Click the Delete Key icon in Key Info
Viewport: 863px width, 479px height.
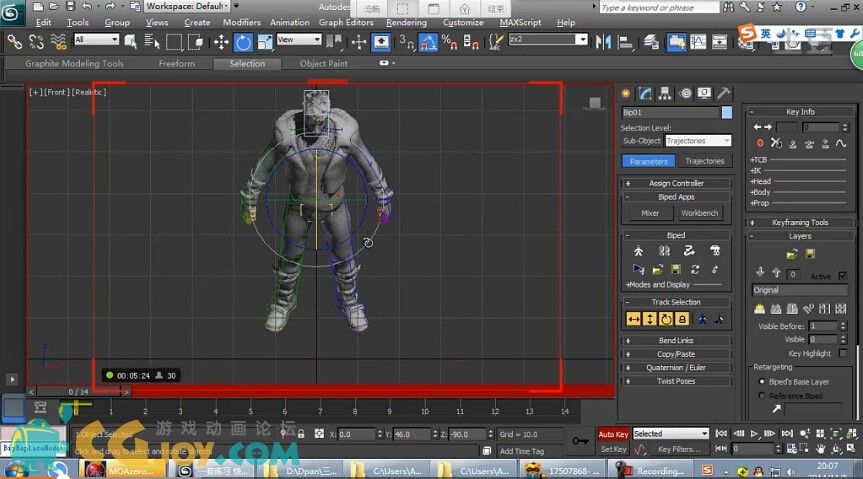click(x=776, y=143)
